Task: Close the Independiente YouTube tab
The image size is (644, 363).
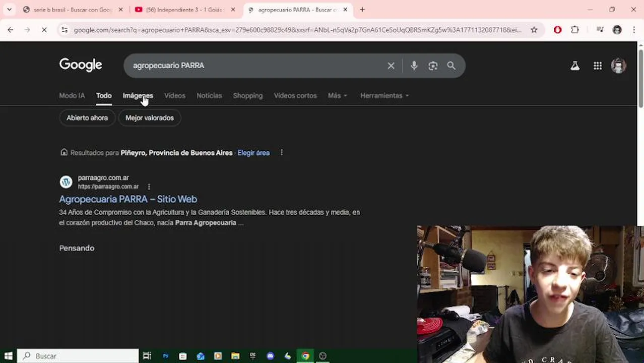Action: tap(233, 10)
